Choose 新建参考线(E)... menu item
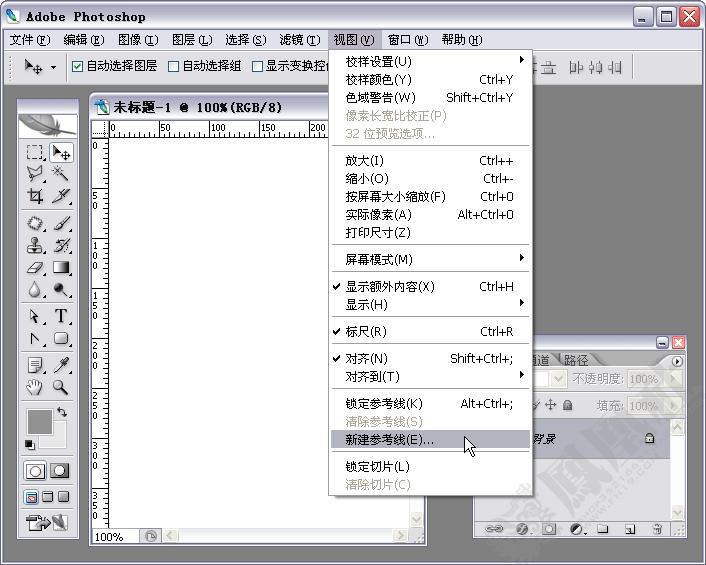 pyautogui.click(x=430, y=440)
